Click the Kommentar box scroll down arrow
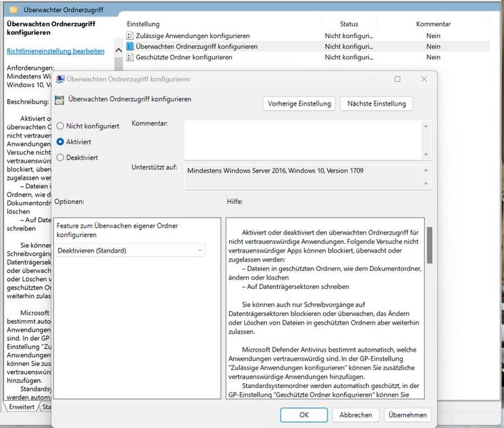Screen dimensions: 504x428 [426, 155]
